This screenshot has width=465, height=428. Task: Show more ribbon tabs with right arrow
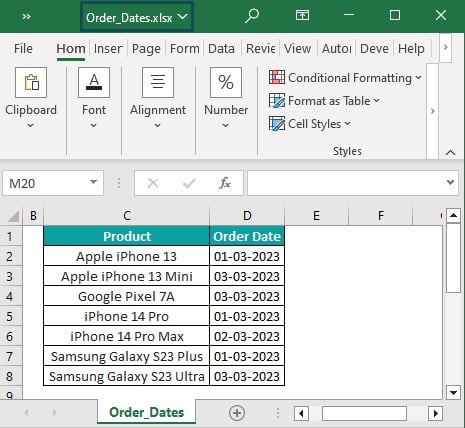pos(445,47)
